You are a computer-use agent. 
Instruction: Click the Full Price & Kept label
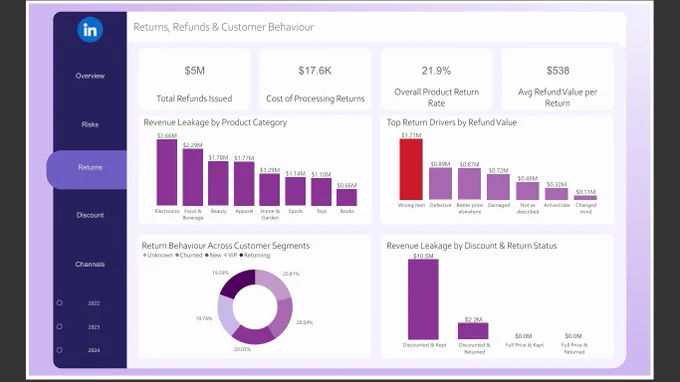point(524,345)
